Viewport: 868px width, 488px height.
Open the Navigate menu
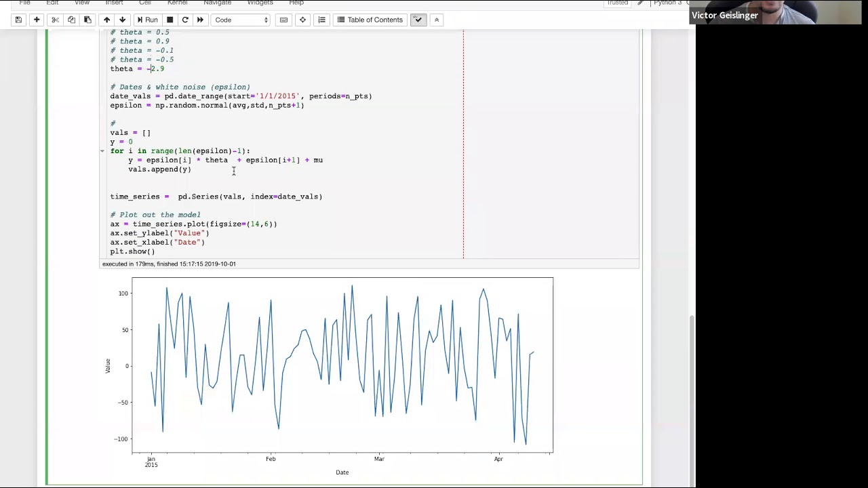click(217, 3)
